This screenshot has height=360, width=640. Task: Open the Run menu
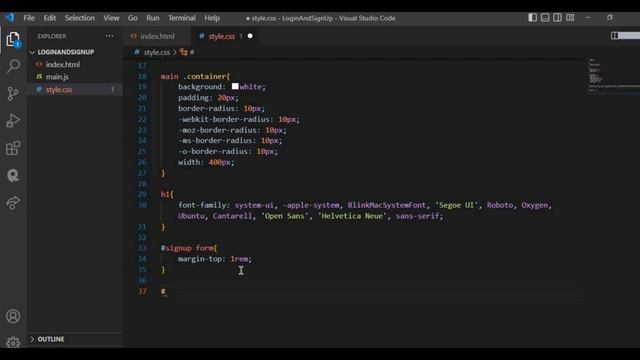(x=153, y=18)
